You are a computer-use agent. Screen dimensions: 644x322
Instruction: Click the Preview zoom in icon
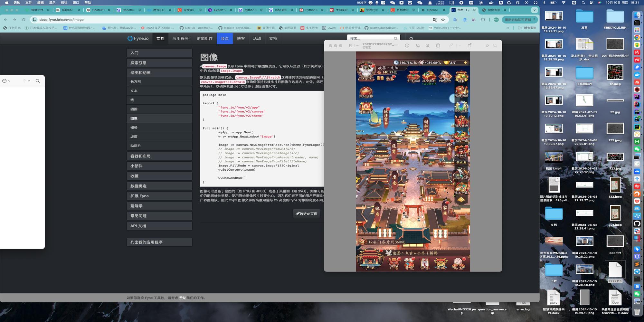(x=428, y=46)
